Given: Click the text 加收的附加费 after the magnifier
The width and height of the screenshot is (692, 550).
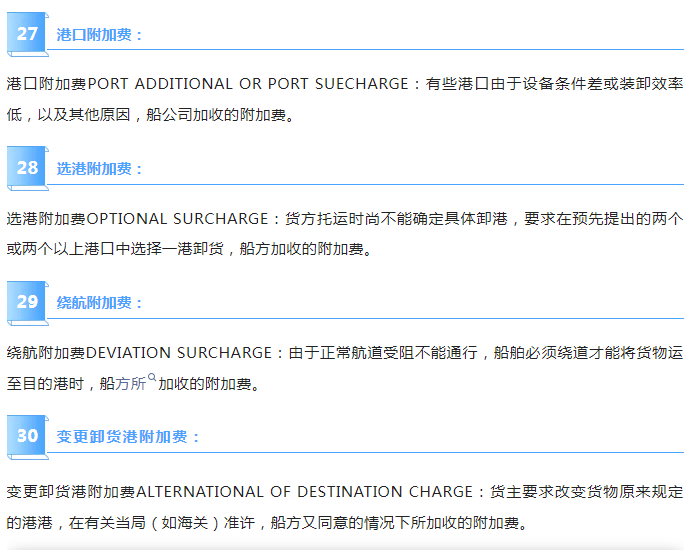Looking at the screenshot, I should [x=209, y=384].
